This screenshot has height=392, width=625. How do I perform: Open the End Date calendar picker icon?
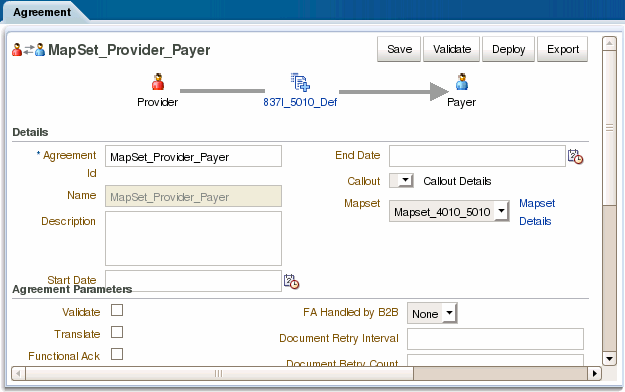tap(575, 156)
